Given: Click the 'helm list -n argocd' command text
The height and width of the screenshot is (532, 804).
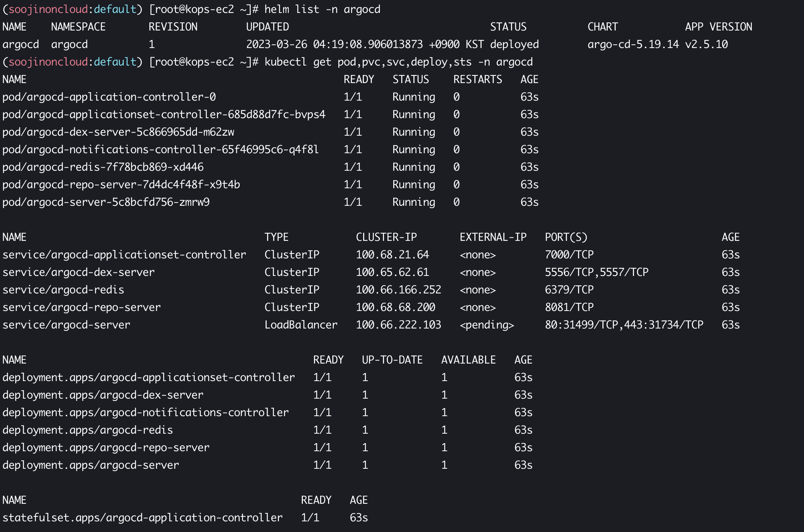Looking at the screenshot, I should [x=322, y=9].
